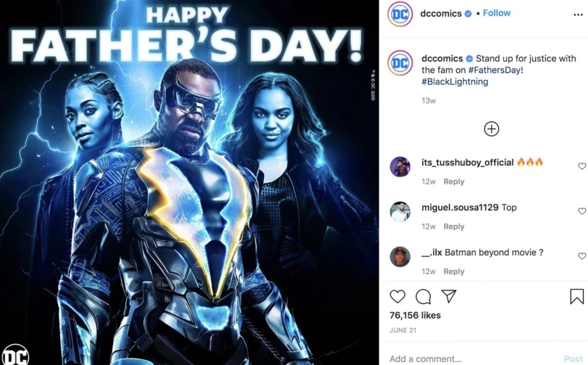This screenshot has width=588, height=365.
Task: Share post via the paper plane icon
Action: 448,296
